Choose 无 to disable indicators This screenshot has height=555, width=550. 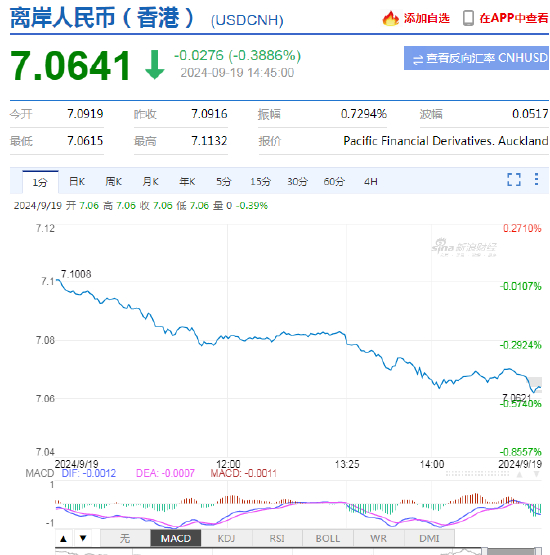pos(125,538)
